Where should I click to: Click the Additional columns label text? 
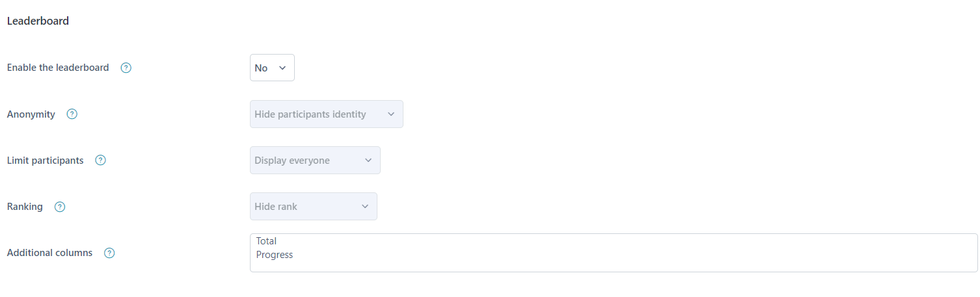click(49, 253)
